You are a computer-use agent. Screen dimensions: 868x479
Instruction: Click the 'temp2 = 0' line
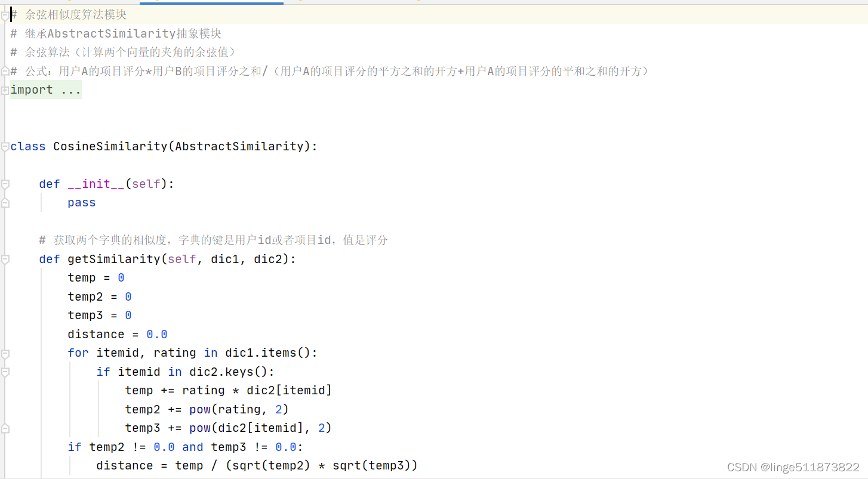100,296
